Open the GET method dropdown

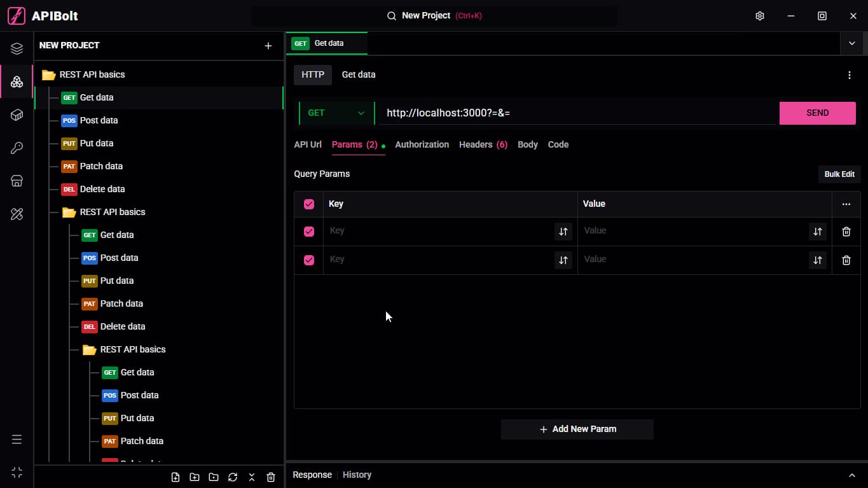pos(336,113)
